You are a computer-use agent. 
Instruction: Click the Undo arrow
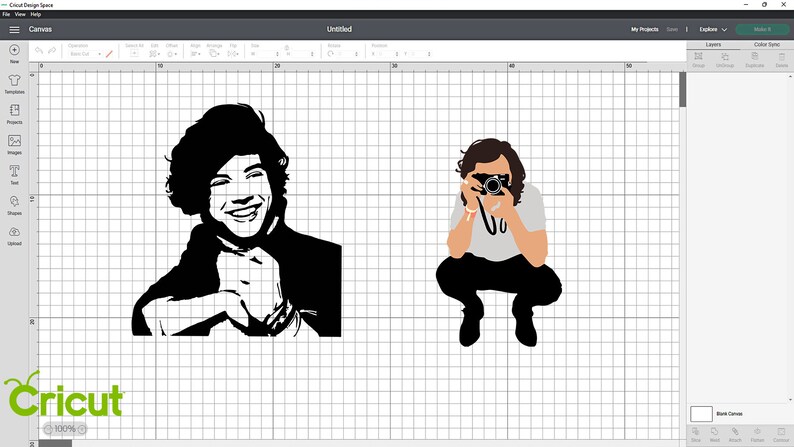[x=38, y=51]
